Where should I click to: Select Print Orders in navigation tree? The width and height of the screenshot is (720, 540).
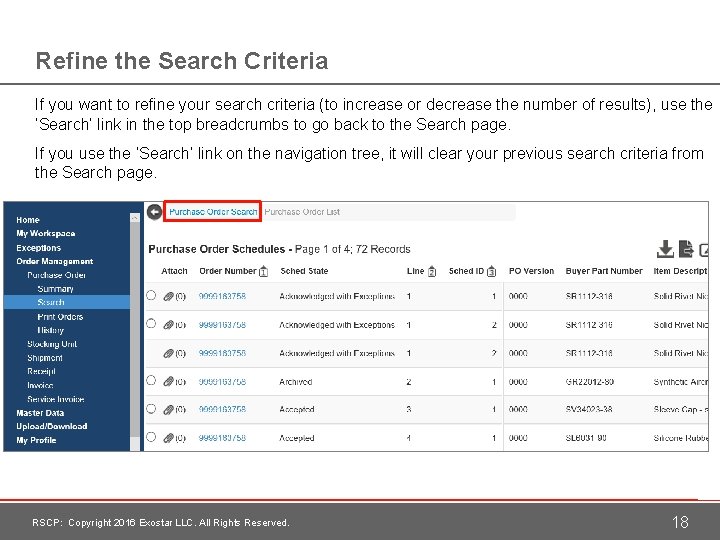60,317
